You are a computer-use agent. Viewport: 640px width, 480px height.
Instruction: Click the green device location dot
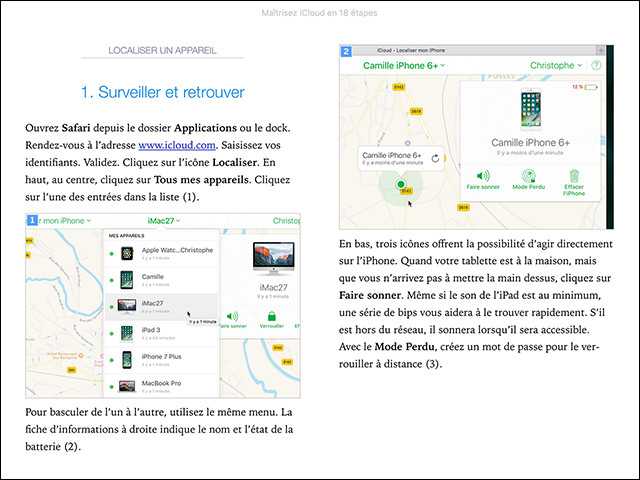(x=401, y=184)
